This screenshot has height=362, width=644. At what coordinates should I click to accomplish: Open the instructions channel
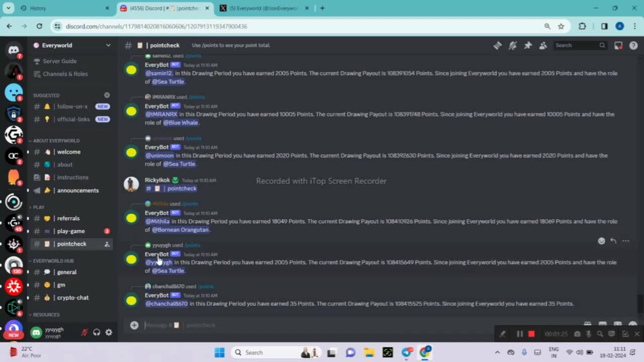coord(70,177)
